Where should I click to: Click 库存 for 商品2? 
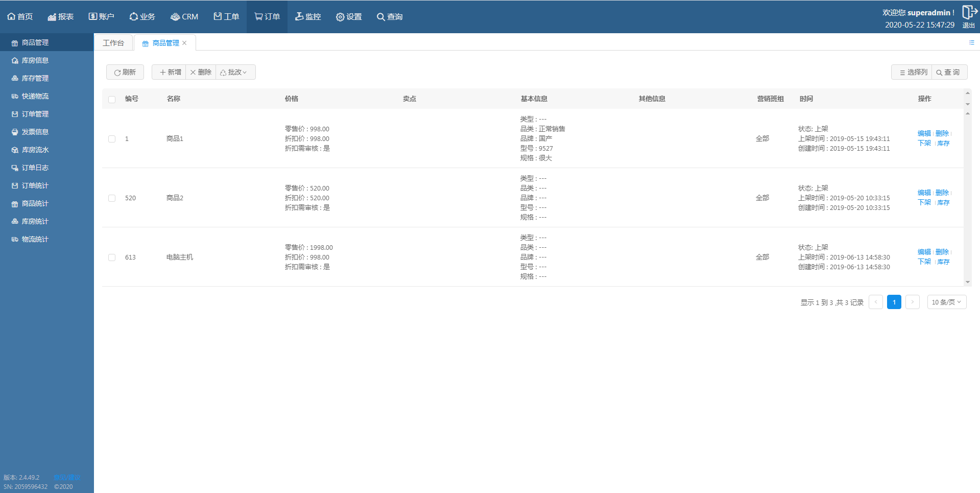[x=943, y=202]
